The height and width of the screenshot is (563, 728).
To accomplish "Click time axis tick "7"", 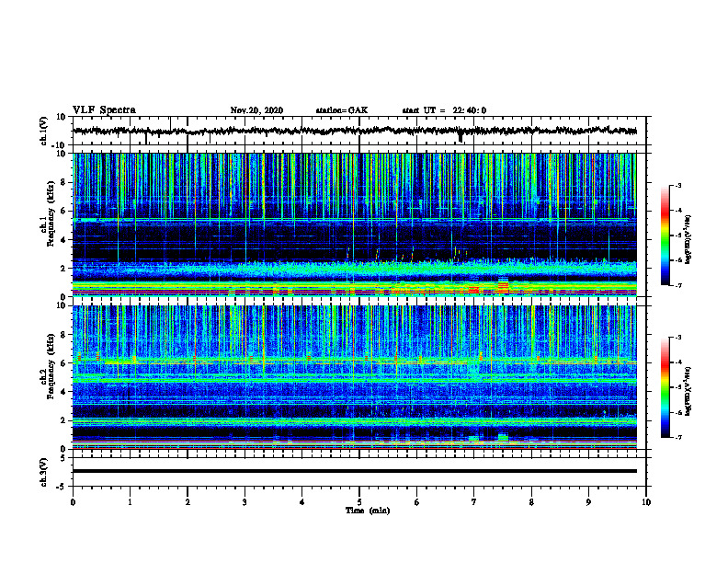I will pyautogui.click(x=474, y=502).
